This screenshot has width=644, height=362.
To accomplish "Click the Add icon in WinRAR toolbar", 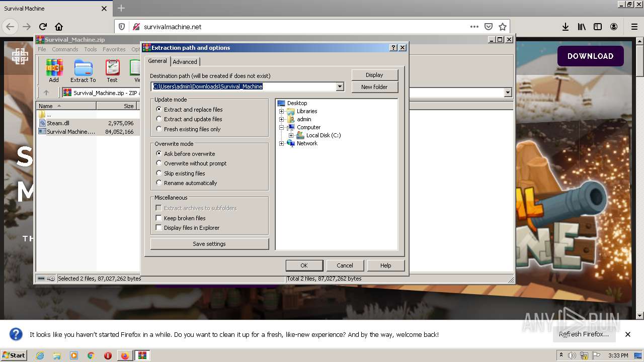I will click(x=54, y=71).
